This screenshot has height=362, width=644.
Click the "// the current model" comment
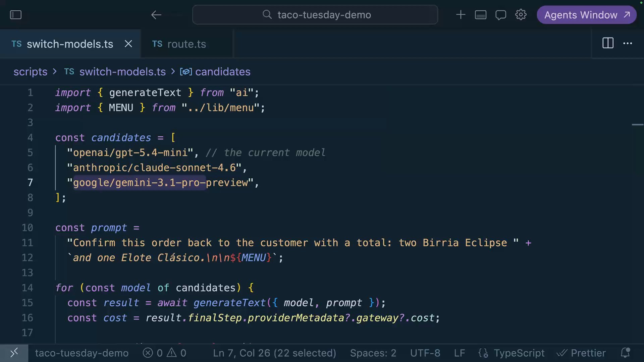pyautogui.click(x=265, y=153)
